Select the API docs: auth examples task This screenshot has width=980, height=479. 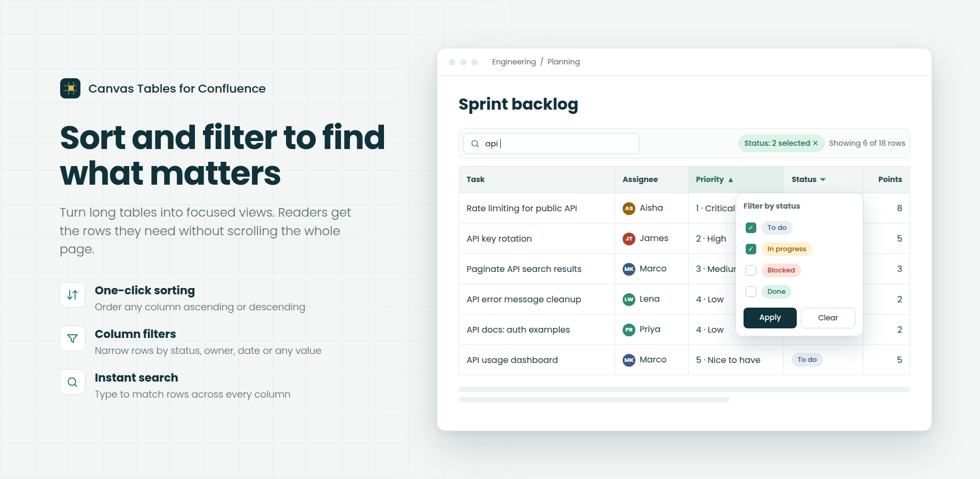518,329
